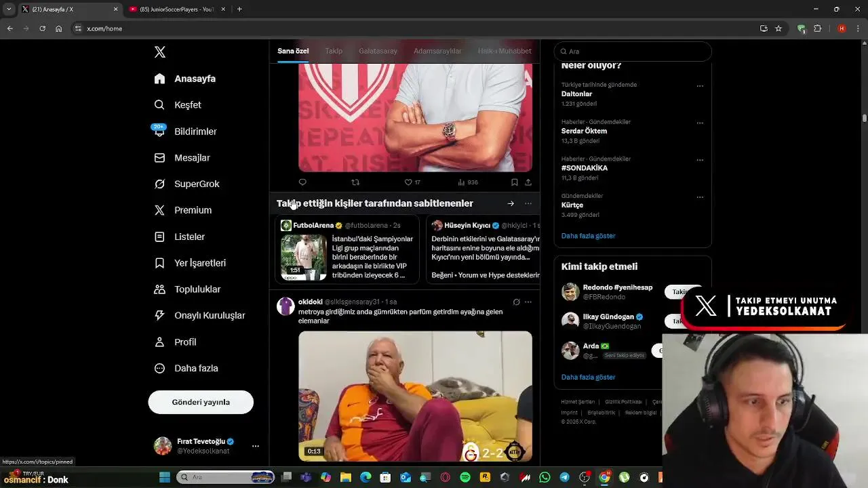868x488 pixels.
Task: Open account menu for Fırat Tevetoğlu
Action: (x=207, y=446)
